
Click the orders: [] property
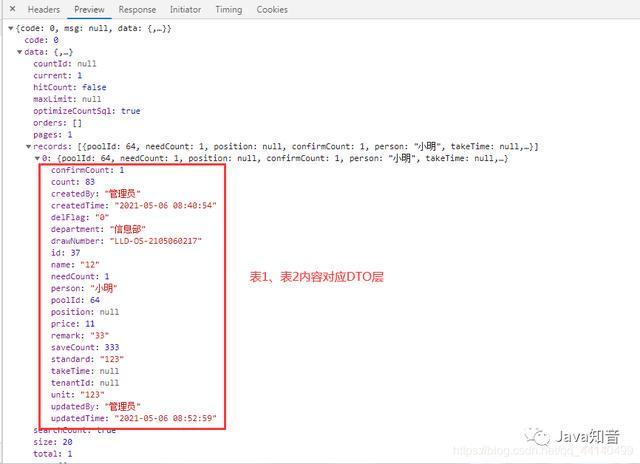click(x=58, y=123)
